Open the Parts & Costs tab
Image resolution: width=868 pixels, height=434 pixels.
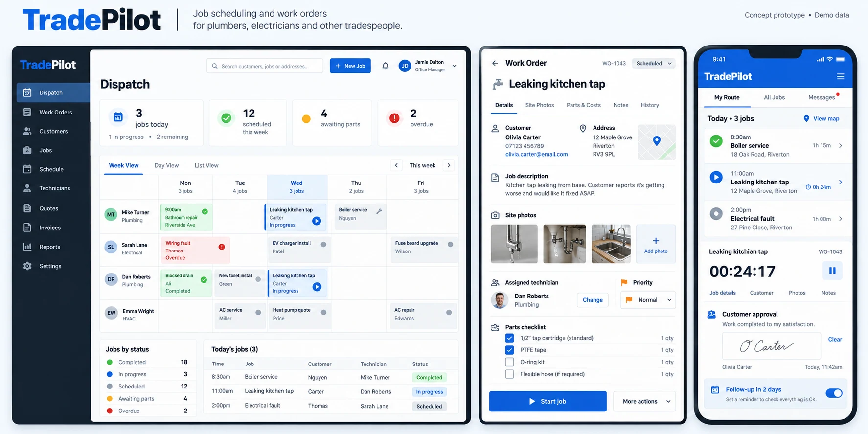tap(583, 105)
